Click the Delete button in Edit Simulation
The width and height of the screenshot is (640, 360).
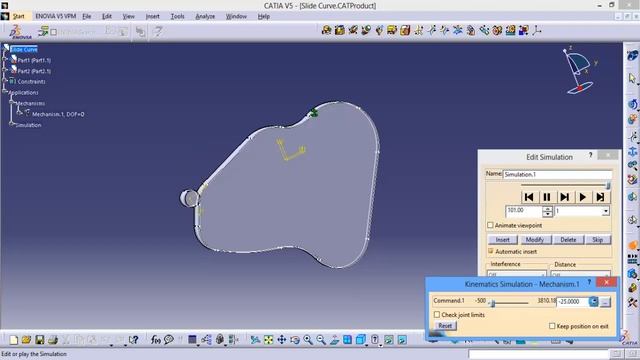click(x=568, y=240)
